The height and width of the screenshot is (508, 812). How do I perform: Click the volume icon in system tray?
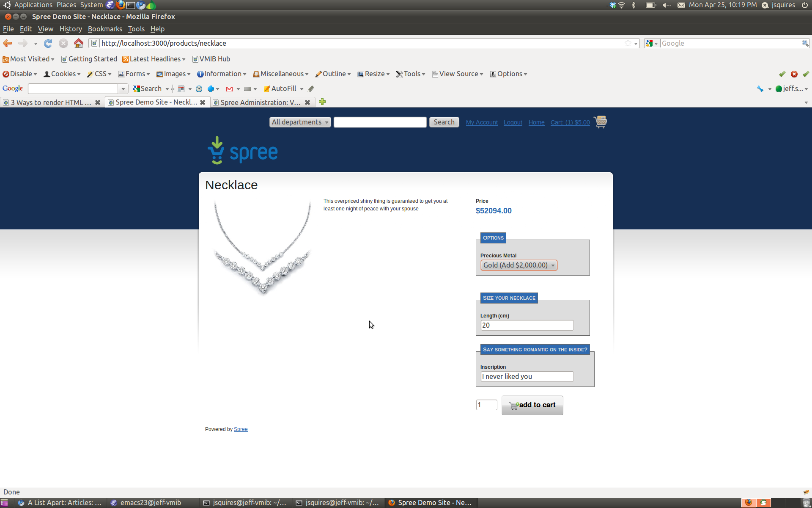(x=666, y=5)
